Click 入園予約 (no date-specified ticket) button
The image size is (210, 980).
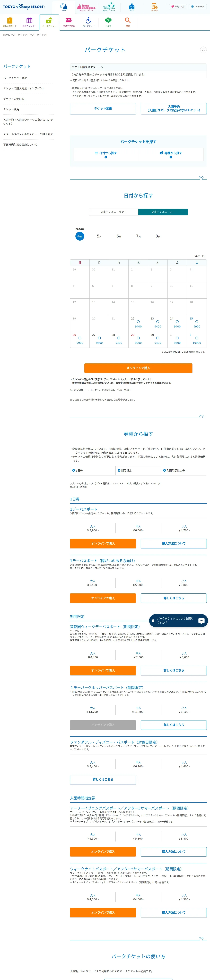pyautogui.click(x=174, y=108)
